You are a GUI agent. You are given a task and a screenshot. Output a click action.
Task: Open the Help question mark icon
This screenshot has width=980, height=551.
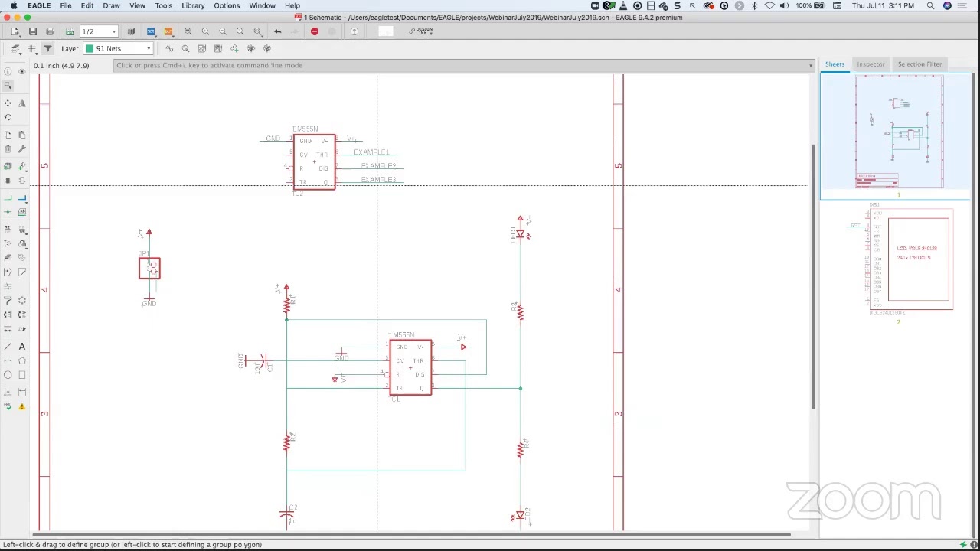tap(354, 31)
